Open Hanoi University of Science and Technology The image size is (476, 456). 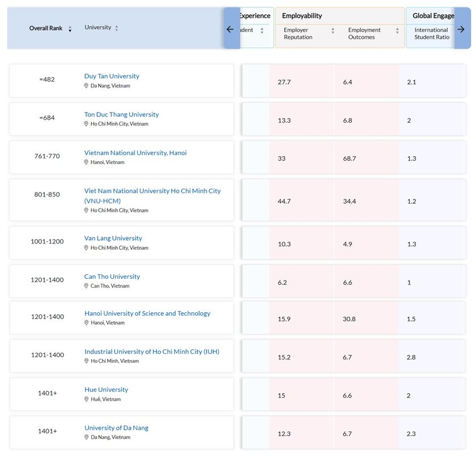click(147, 313)
